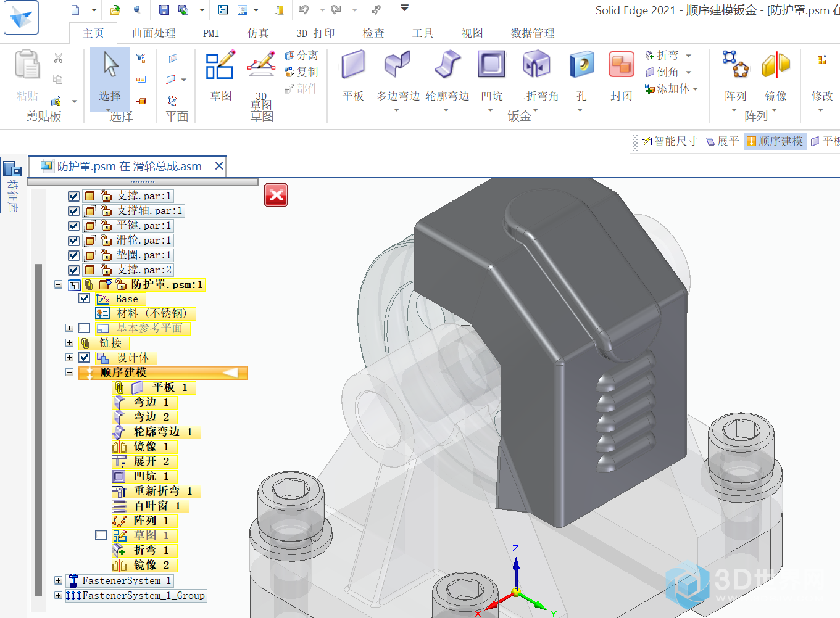Viewport: 840px width, 618px height.
Task: Switch to the PMI tab
Action: pos(211,33)
